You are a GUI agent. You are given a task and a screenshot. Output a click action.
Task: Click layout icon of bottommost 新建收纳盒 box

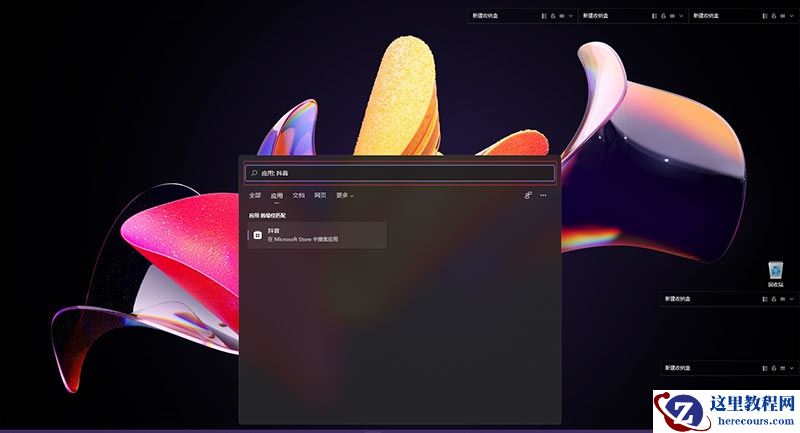coord(765,368)
